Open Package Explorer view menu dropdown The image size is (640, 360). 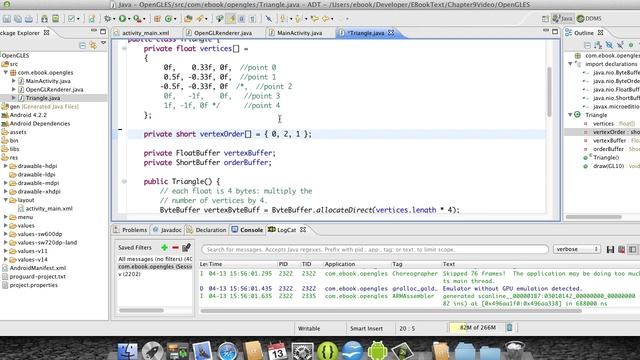point(104,43)
